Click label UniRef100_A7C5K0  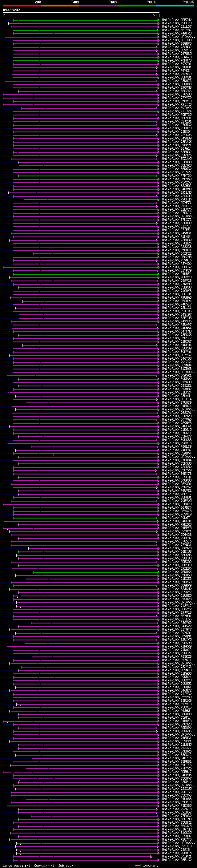177,125
